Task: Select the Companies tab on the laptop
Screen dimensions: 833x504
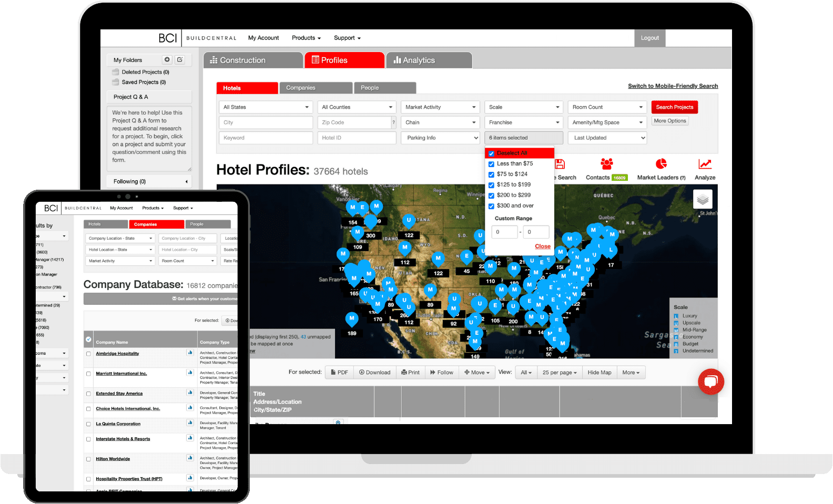Action: (x=316, y=88)
